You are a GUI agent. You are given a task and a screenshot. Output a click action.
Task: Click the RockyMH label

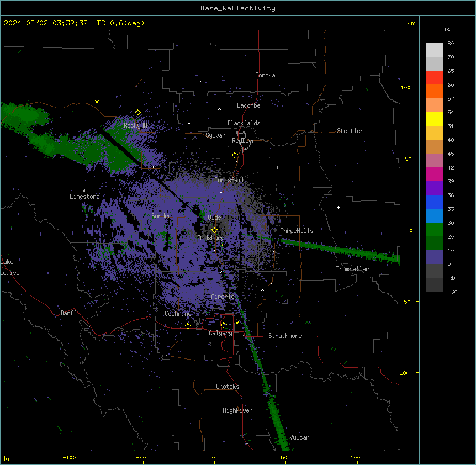click(x=135, y=125)
